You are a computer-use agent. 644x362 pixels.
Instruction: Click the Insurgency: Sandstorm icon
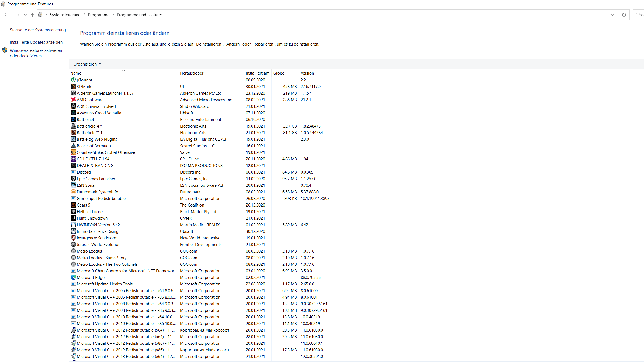click(73, 238)
